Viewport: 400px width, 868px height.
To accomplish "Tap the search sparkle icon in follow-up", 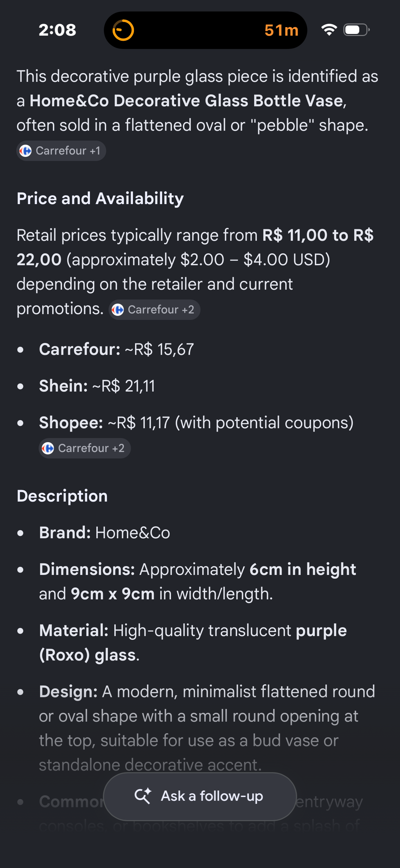I will coord(143,796).
